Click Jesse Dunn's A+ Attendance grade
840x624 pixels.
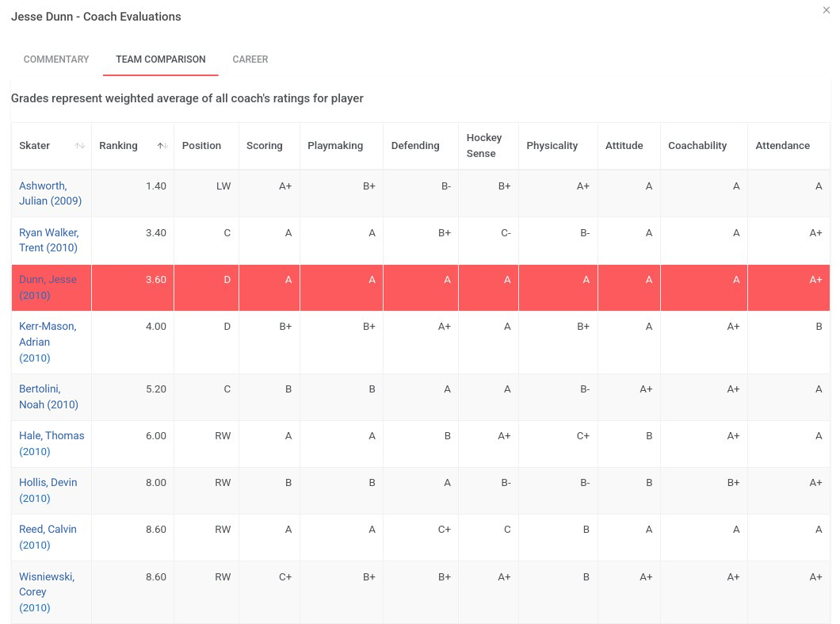click(x=815, y=279)
